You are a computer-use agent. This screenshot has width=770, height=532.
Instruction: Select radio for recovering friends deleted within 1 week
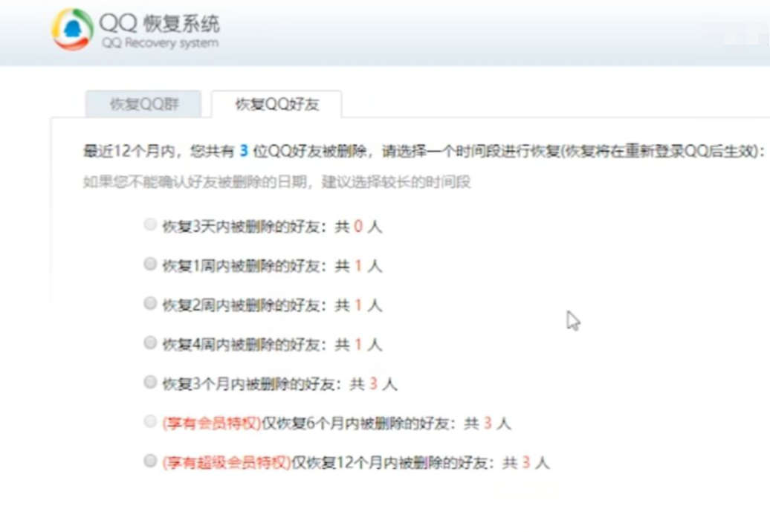click(x=149, y=263)
